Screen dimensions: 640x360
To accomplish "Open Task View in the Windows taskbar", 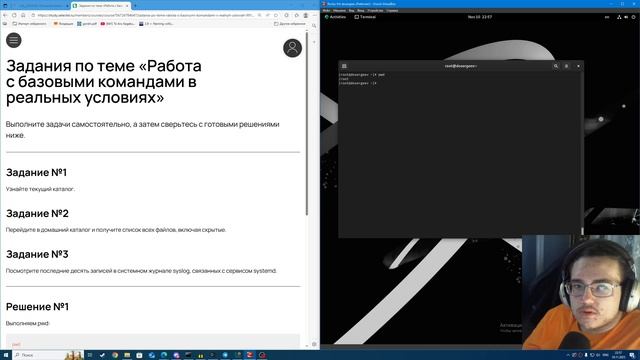I will click(x=90, y=355).
